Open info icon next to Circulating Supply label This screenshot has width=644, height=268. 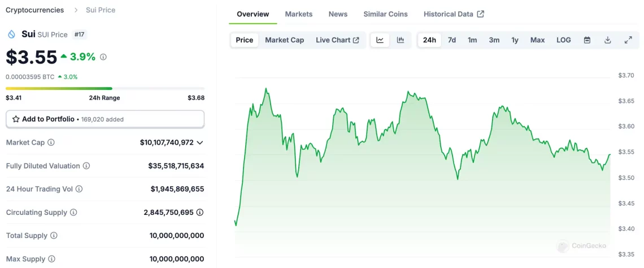73,213
